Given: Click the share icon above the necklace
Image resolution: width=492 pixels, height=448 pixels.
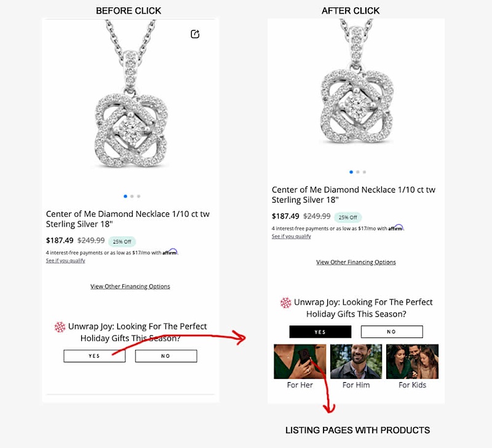Looking at the screenshot, I should 195,34.
